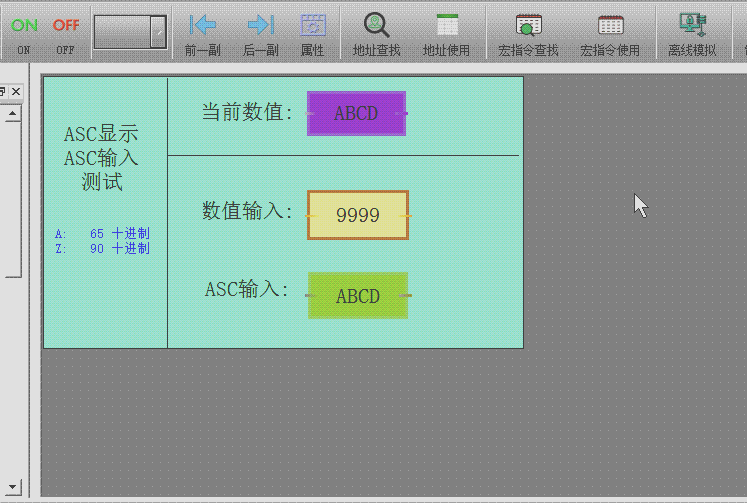Image resolution: width=747 pixels, height=503 pixels.
Task: Click the green ABCD ASC input field
Action: click(x=357, y=296)
